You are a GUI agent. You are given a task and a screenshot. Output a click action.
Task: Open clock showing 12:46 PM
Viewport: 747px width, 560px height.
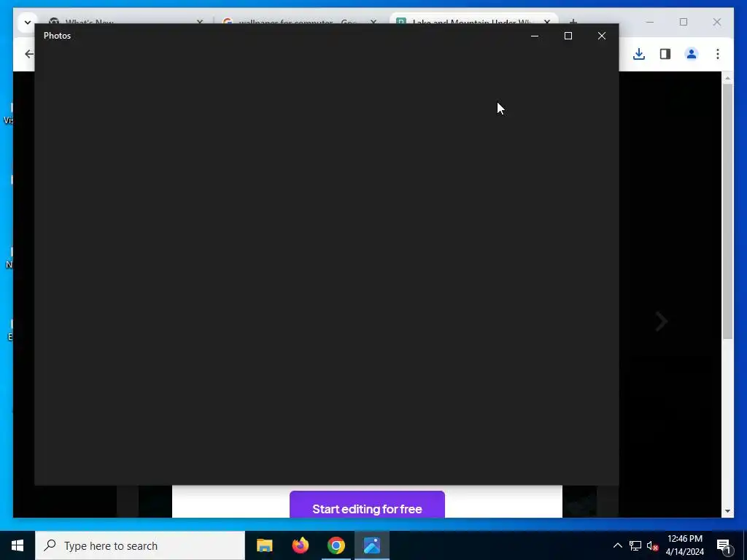pos(684,545)
